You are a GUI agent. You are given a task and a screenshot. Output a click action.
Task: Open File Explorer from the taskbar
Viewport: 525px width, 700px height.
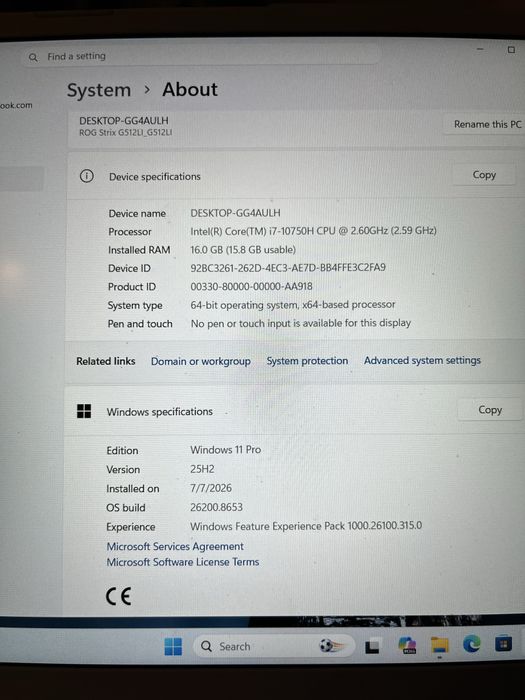coord(439,645)
